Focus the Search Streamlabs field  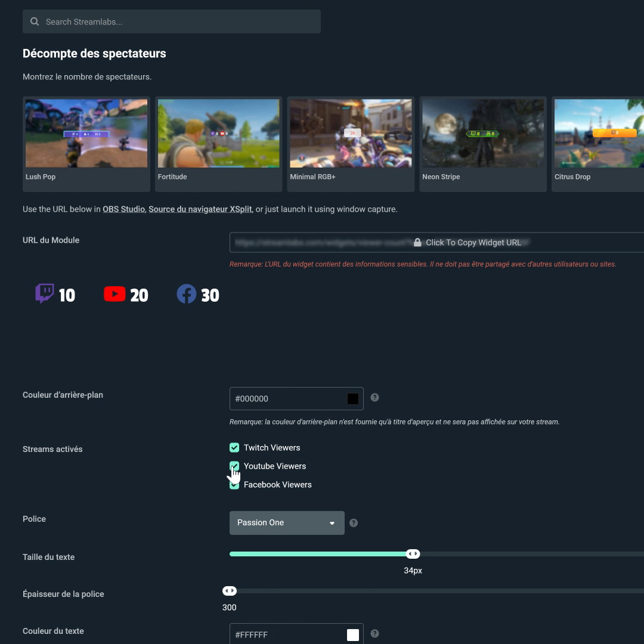coord(172,21)
